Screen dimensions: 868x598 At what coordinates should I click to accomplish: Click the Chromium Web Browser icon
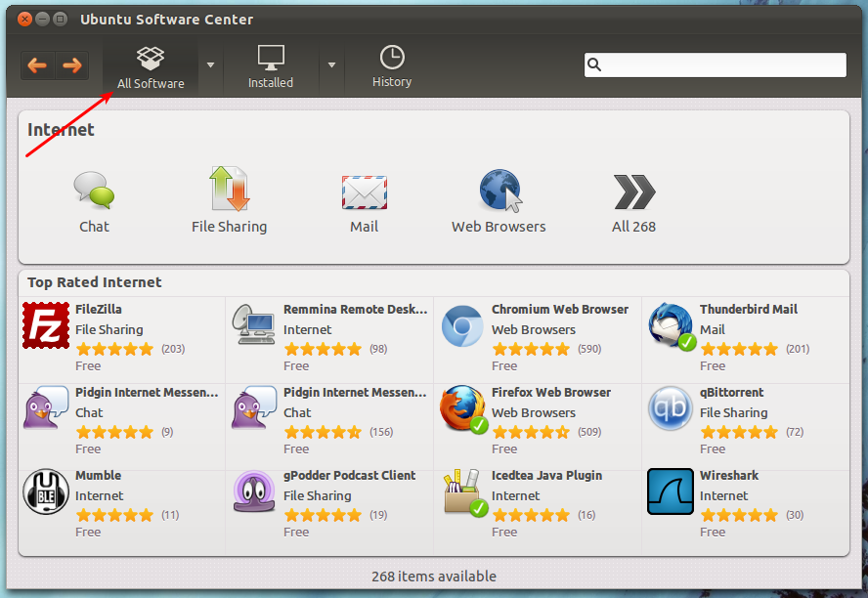click(462, 325)
